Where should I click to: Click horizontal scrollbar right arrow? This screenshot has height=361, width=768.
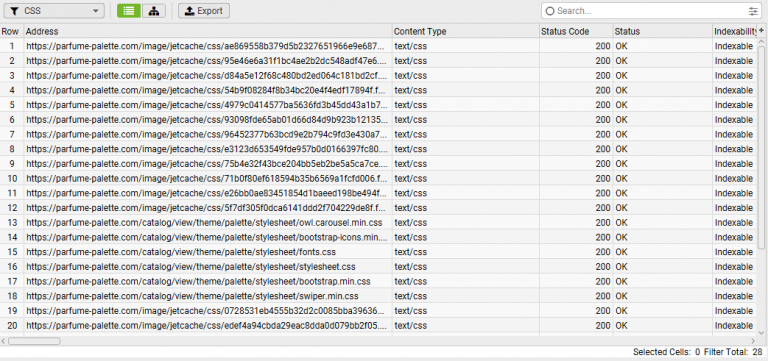[753, 341]
